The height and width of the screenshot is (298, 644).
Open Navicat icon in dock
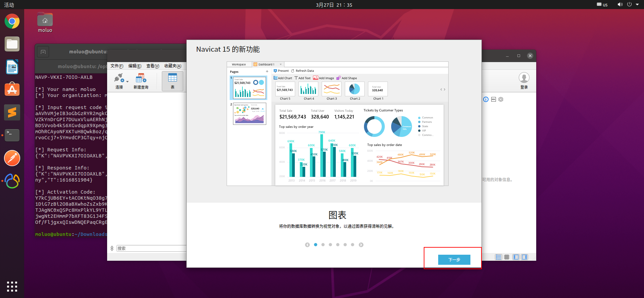tap(12, 181)
